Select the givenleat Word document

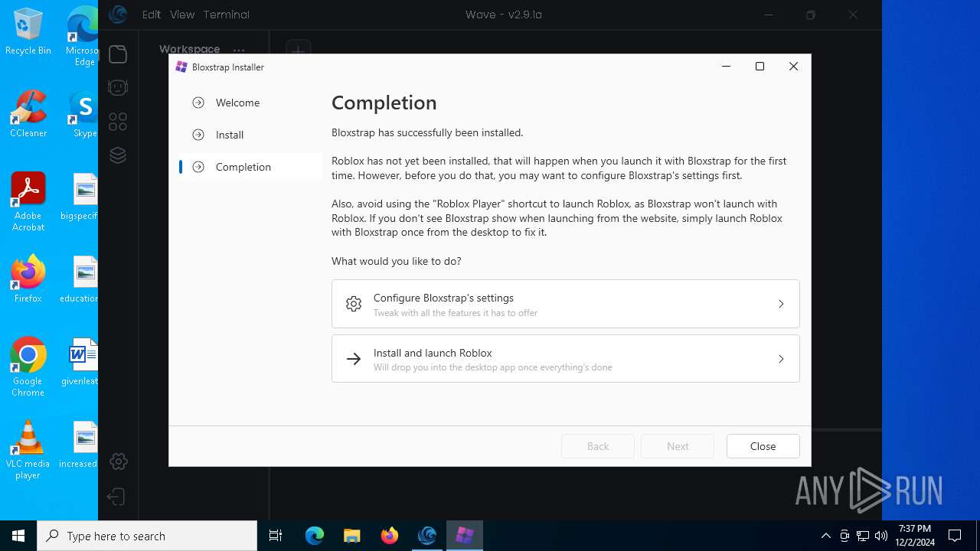click(x=81, y=362)
